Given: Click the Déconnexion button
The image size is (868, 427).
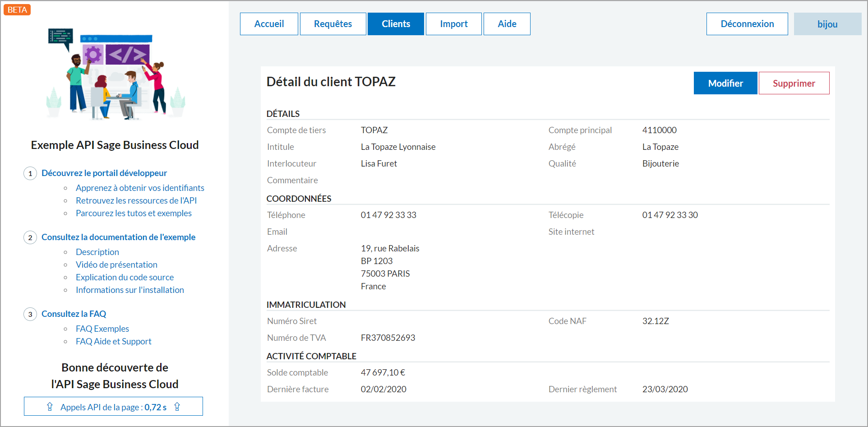Looking at the screenshot, I should (747, 24).
